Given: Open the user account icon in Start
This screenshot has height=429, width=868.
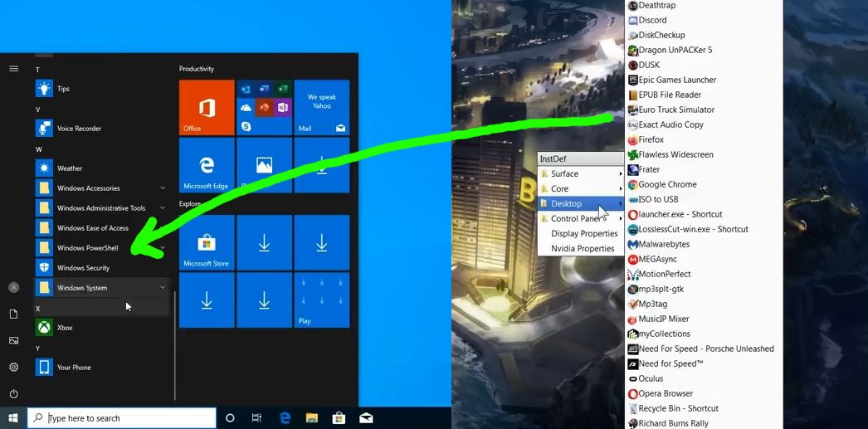Looking at the screenshot, I should tap(14, 287).
